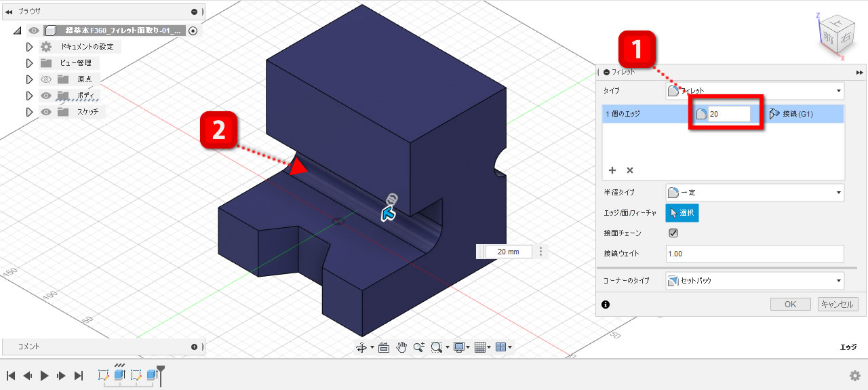The width and height of the screenshot is (868, 390).
Task: Open Viewports layout menu
Action: 500,347
